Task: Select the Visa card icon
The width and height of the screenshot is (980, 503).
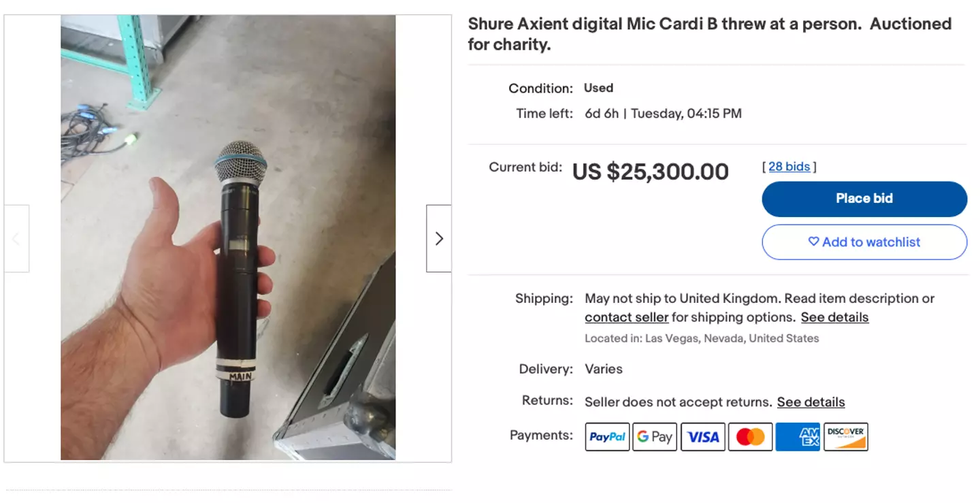Action: point(702,437)
